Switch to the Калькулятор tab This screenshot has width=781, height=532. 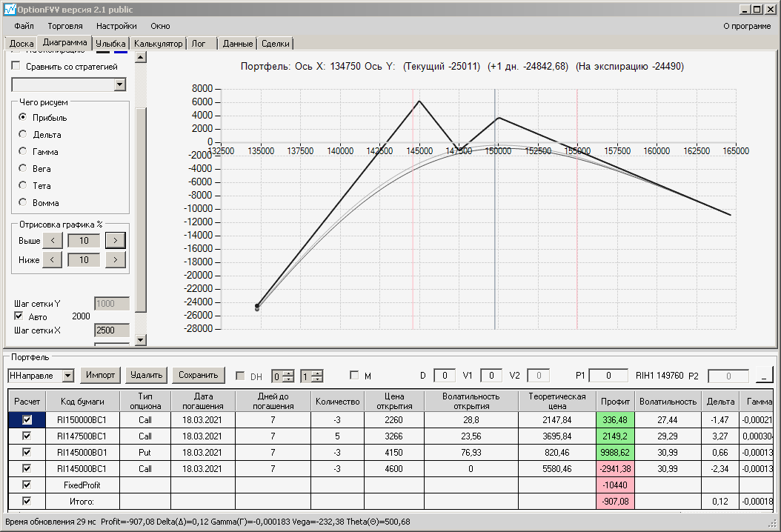point(159,44)
